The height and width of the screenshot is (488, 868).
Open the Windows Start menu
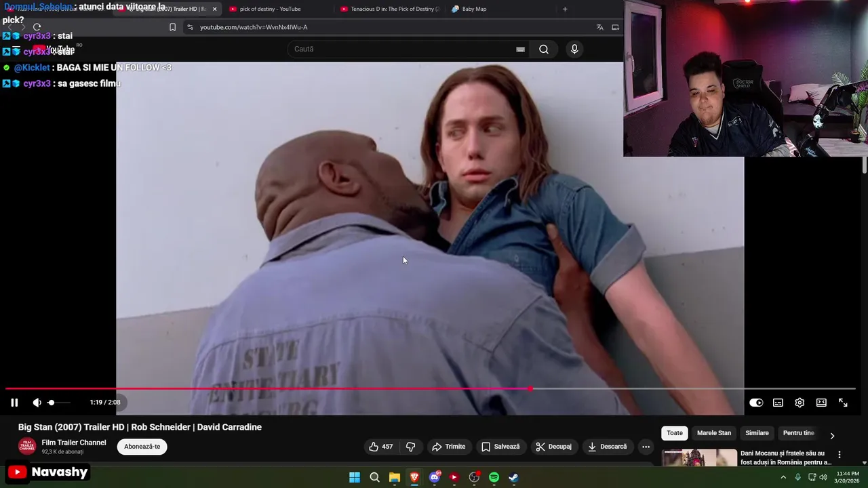click(x=355, y=477)
